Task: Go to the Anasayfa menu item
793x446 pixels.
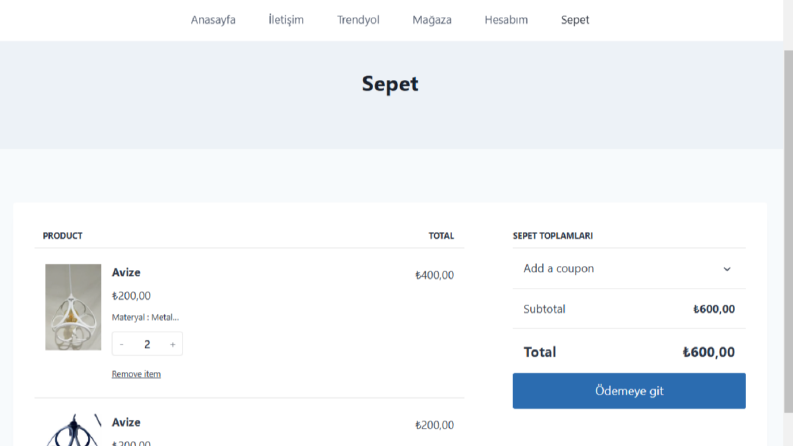Action: point(213,20)
